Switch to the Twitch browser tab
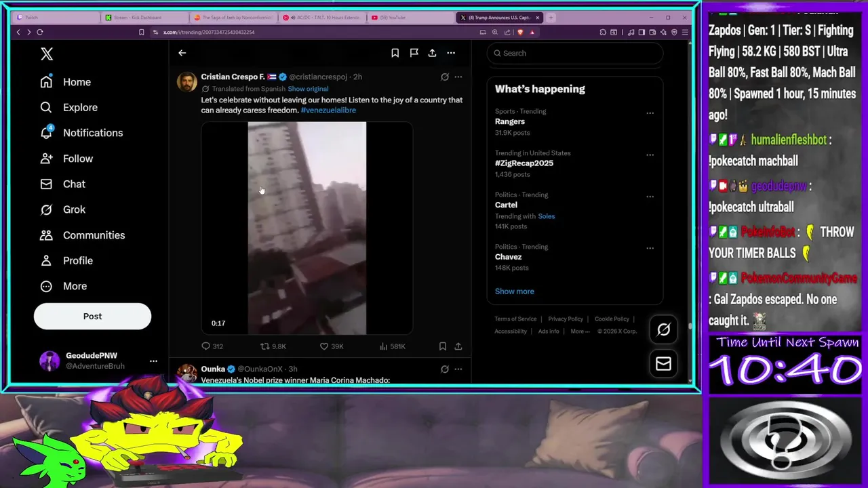868x488 pixels. (x=56, y=18)
